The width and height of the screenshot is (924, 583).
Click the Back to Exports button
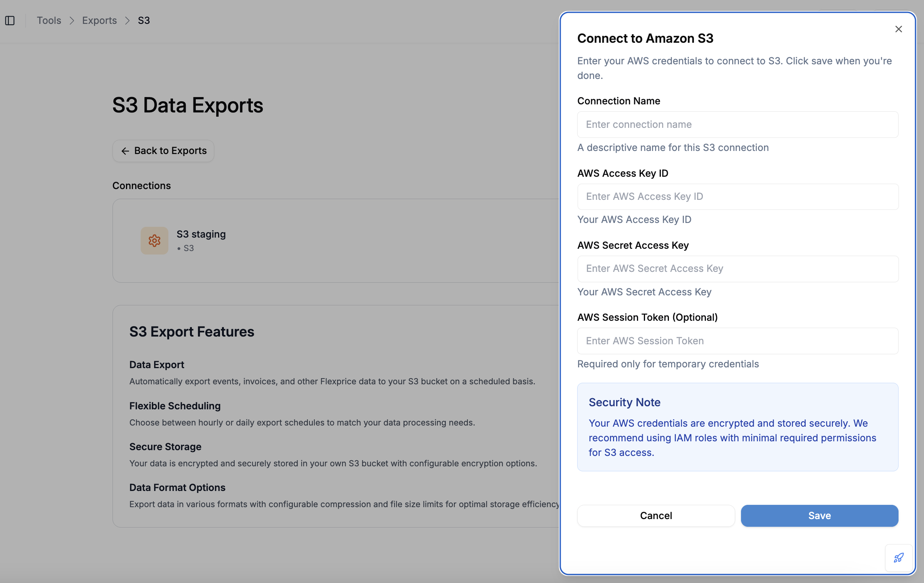click(163, 151)
